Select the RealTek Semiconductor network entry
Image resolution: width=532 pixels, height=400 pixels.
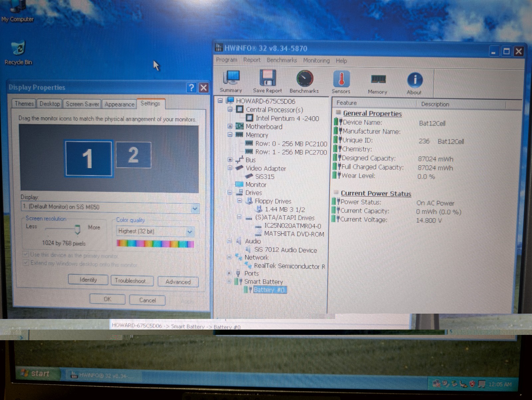point(289,266)
